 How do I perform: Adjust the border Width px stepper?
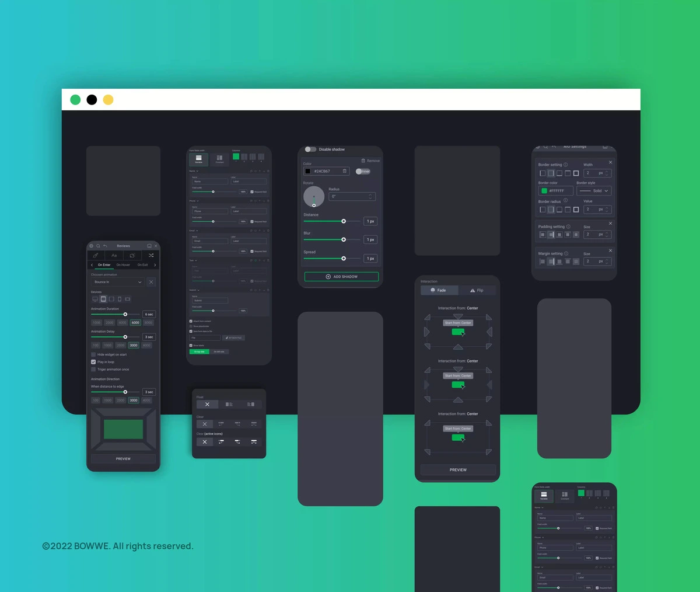607,173
